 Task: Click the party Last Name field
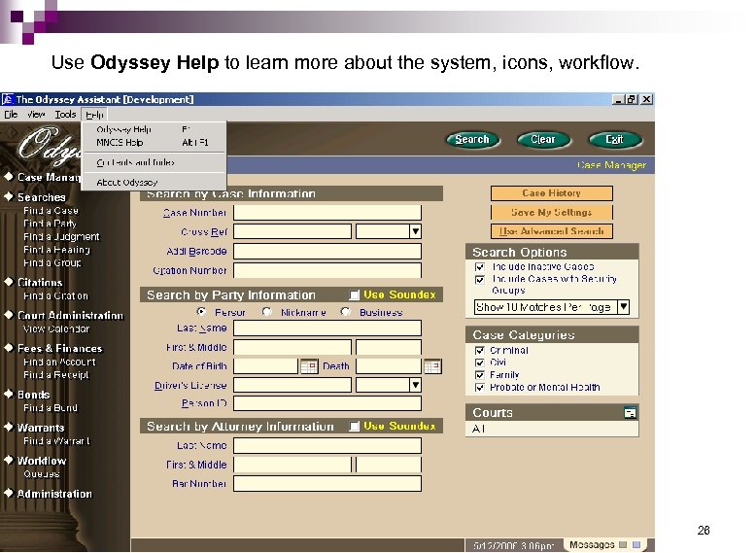327,328
